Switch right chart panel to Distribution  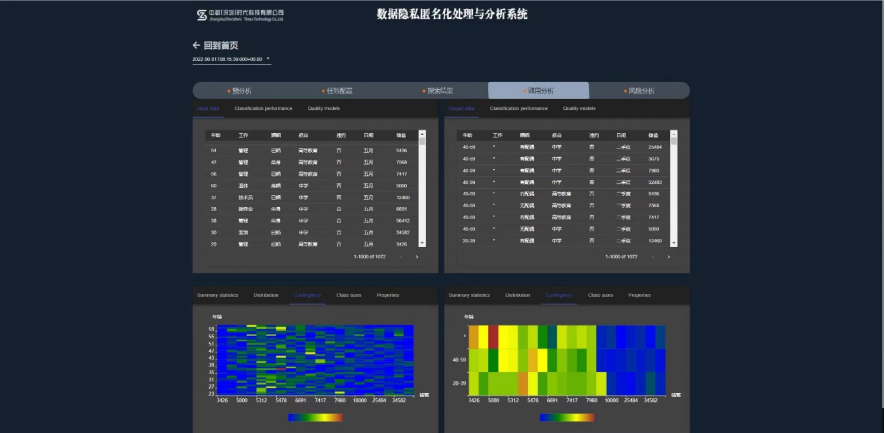(x=518, y=296)
